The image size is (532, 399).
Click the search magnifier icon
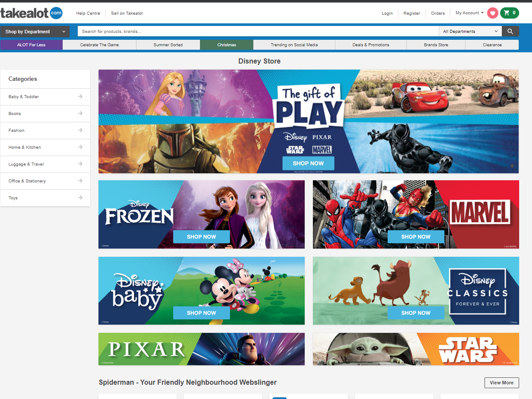coord(510,31)
